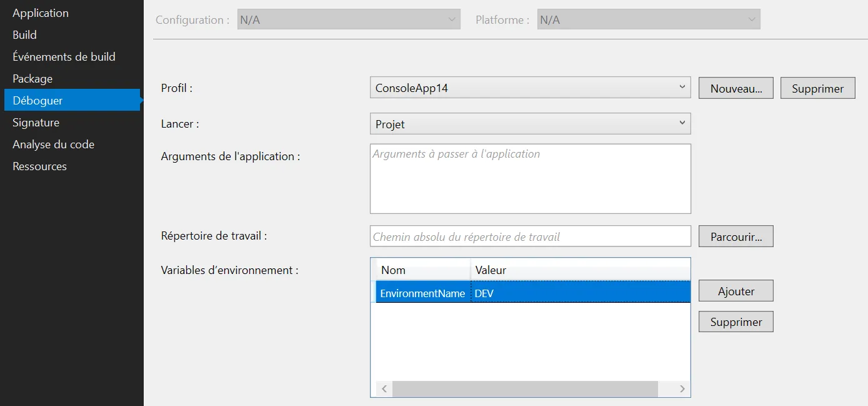Screen dimensions: 868x406
Task: Remove the selected environment variable
Action: [736, 322]
